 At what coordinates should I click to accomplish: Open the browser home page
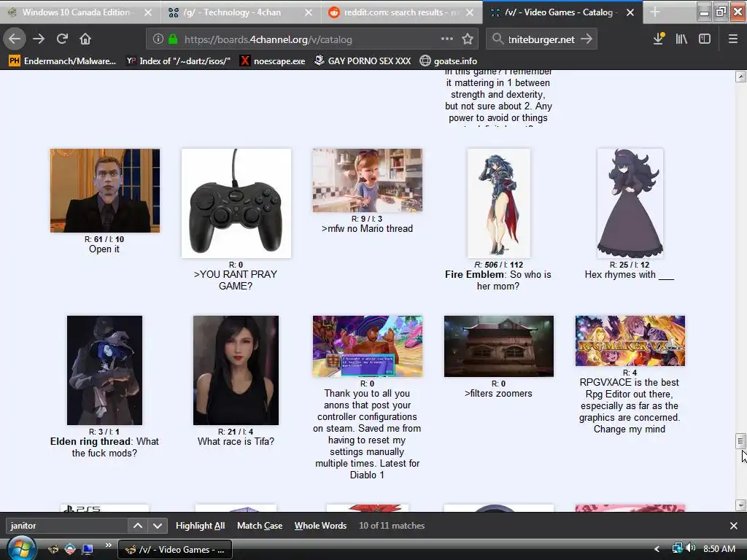[x=85, y=39]
